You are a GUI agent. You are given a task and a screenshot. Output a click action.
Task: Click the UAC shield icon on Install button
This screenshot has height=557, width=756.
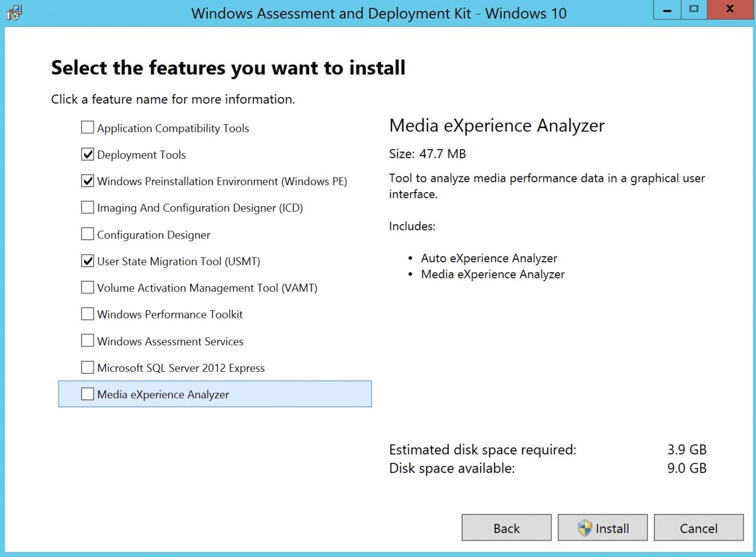point(585,528)
